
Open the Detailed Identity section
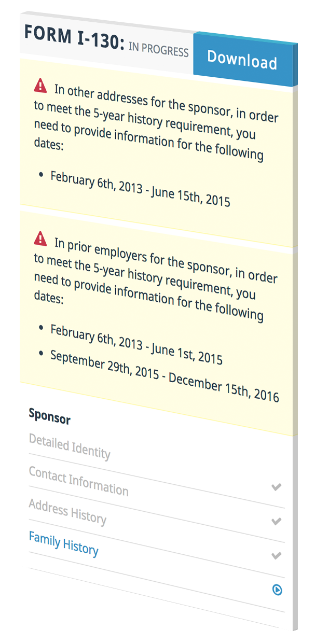pyautogui.click(x=70, y=446)
